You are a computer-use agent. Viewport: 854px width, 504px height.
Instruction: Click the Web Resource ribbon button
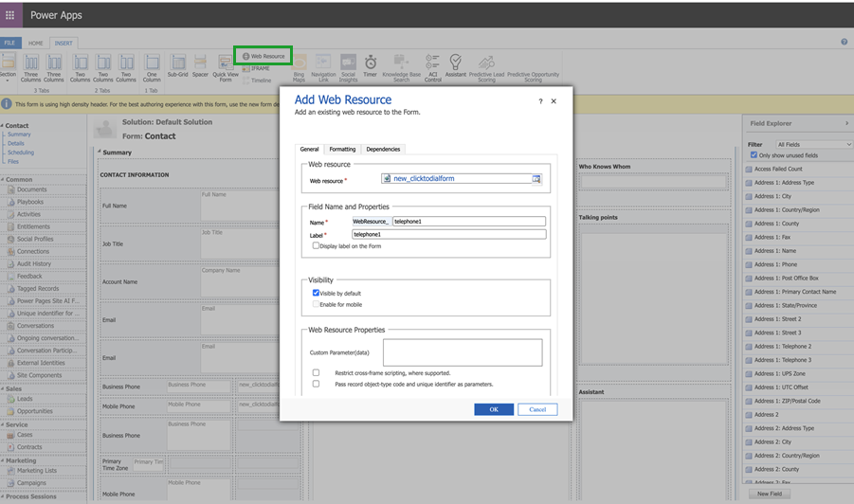click(263, 56)
